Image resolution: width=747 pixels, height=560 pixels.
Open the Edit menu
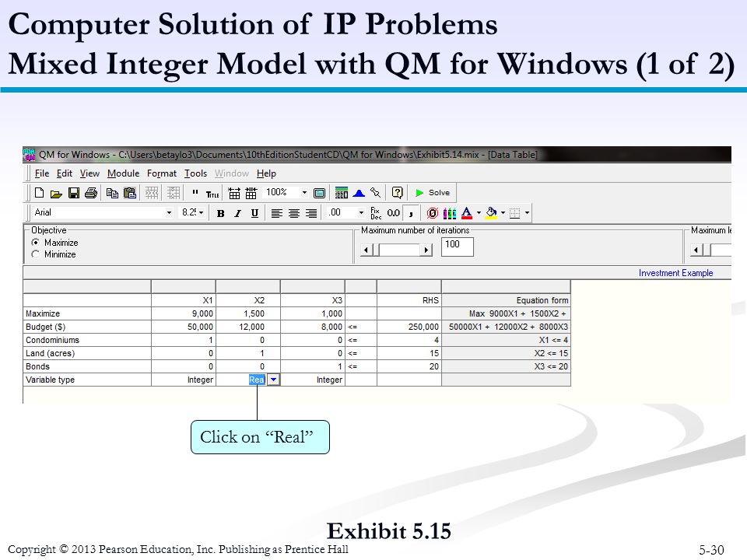pos(65,173)
